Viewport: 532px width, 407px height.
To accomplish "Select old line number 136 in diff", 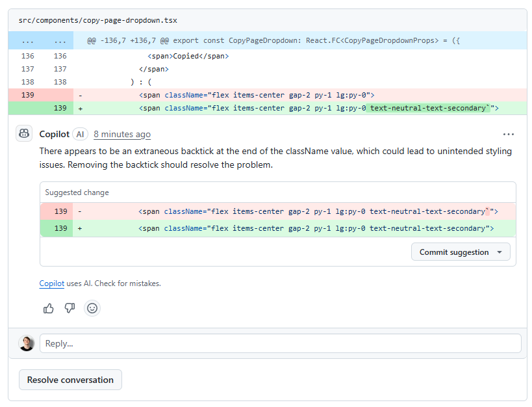I will (28, 56).
